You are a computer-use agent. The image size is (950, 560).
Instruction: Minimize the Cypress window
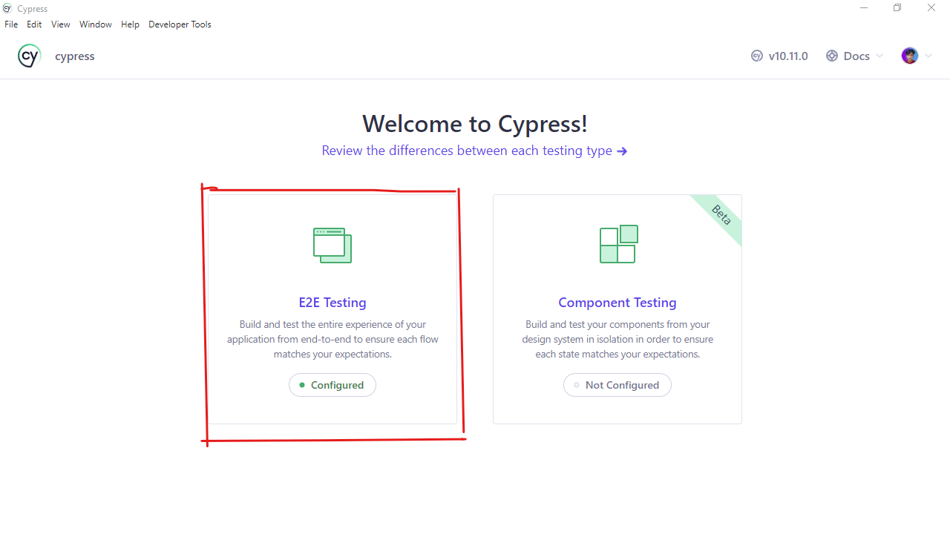click(x=864, y=8)
